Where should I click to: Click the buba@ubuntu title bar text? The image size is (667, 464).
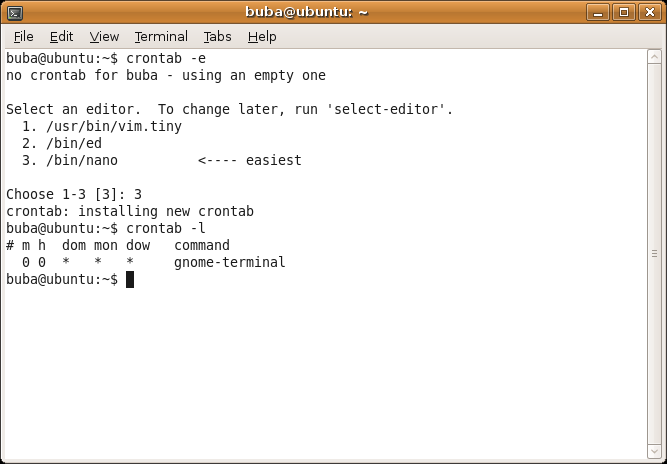pyautogui.click(x=306, y=12)
